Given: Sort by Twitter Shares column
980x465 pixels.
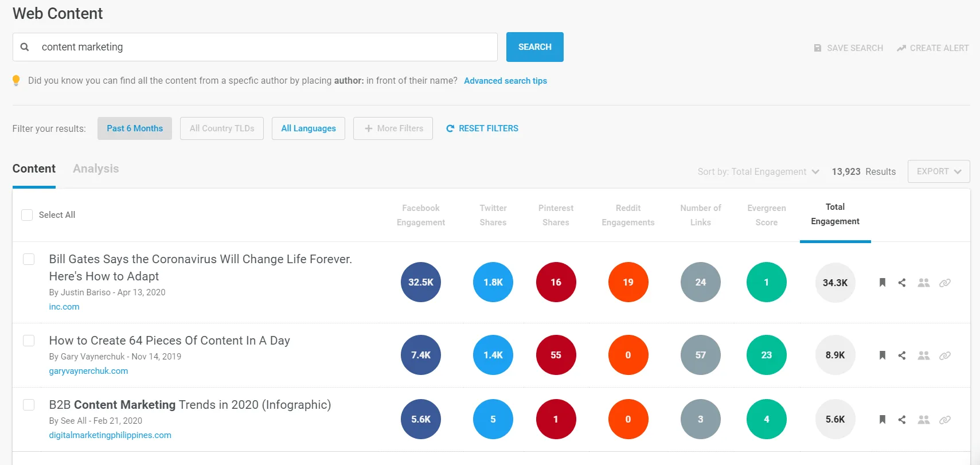Looking at the screenshot, I should click(x=493, y=215).
